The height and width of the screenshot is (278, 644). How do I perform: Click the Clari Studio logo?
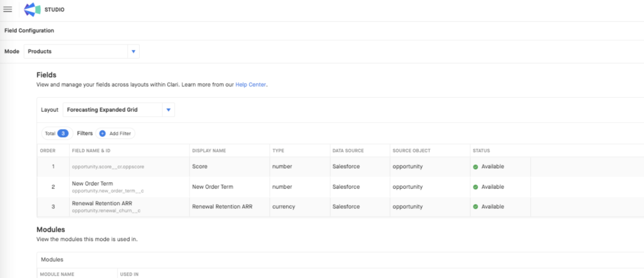point(32,10)
